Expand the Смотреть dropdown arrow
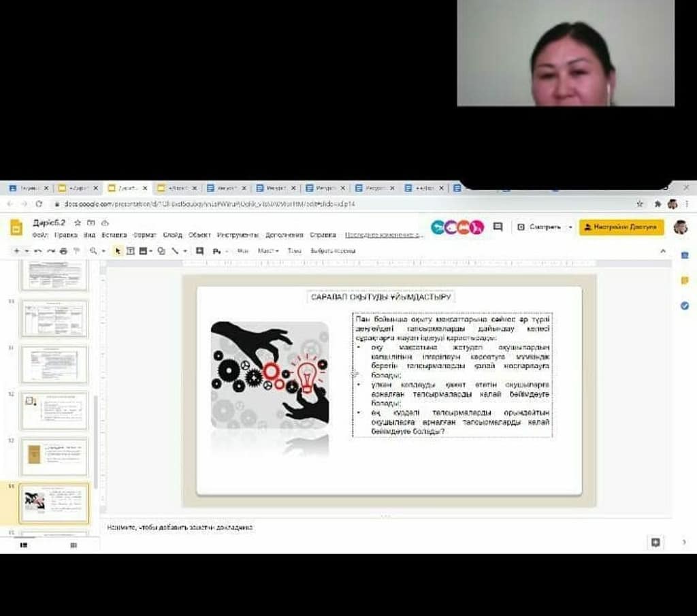This screenshot has width=697, height=616. coord(570,227)
